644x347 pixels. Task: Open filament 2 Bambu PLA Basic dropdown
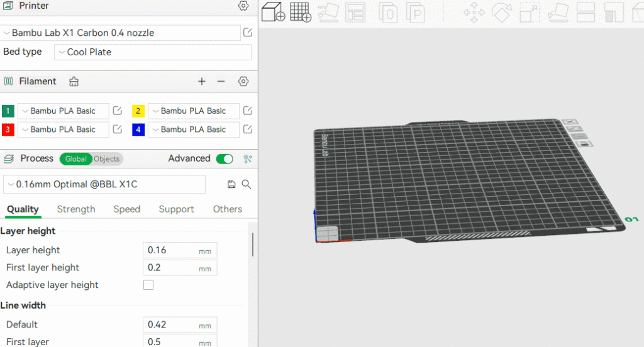[193, 111]
